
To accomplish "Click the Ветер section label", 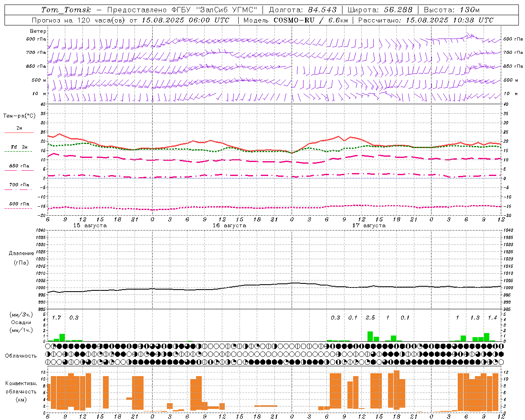I will [x=38, y=31].
